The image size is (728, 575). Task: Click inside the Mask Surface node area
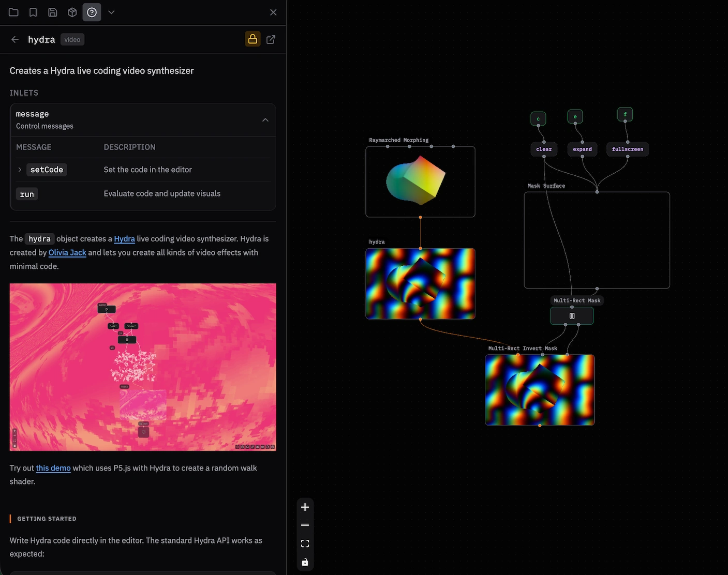coord(597,240)
